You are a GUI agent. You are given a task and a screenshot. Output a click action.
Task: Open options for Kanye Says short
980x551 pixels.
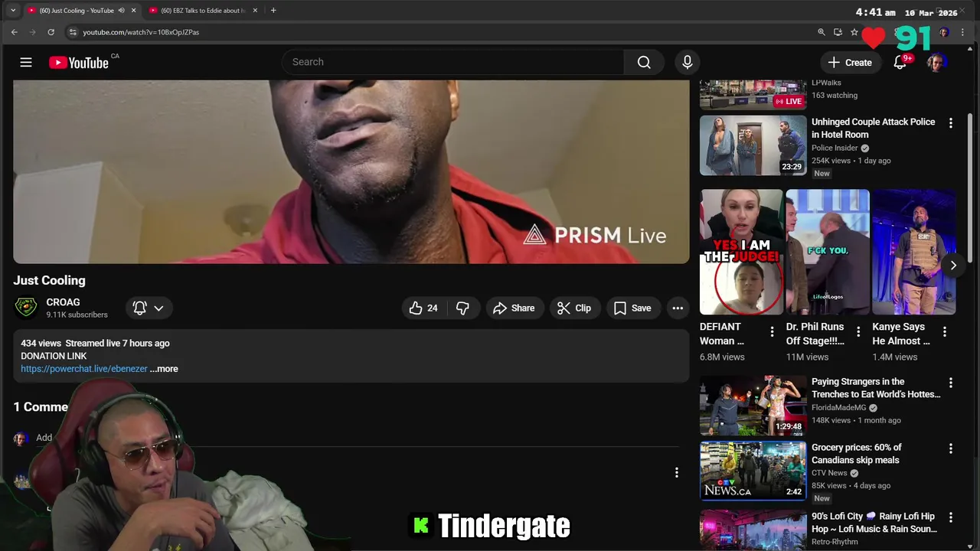(x=945, y=332)
